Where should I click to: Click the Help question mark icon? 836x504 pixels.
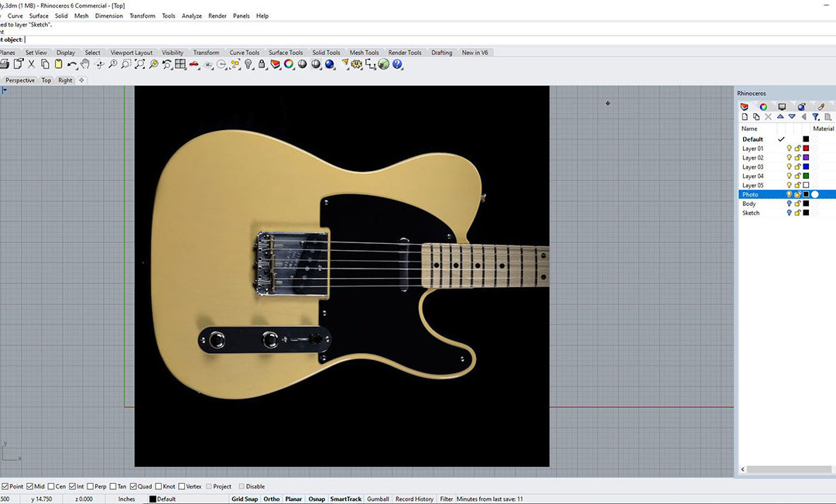pyautogui.click(x=397, y=64)
